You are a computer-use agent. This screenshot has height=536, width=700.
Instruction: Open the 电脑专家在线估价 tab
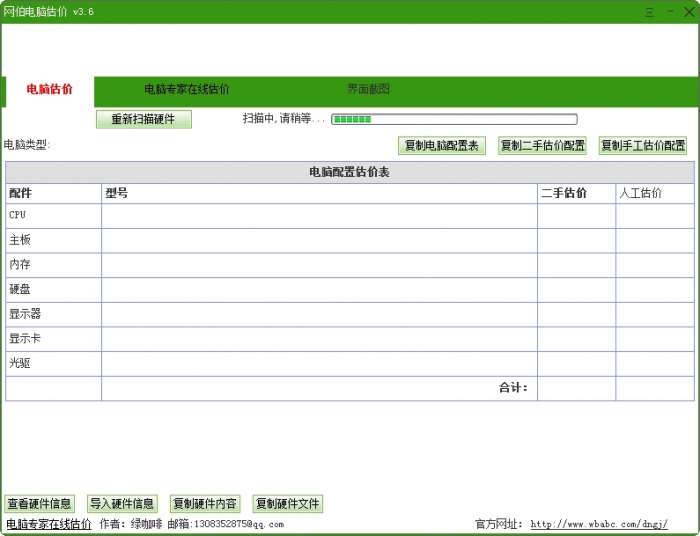point(187,89)
